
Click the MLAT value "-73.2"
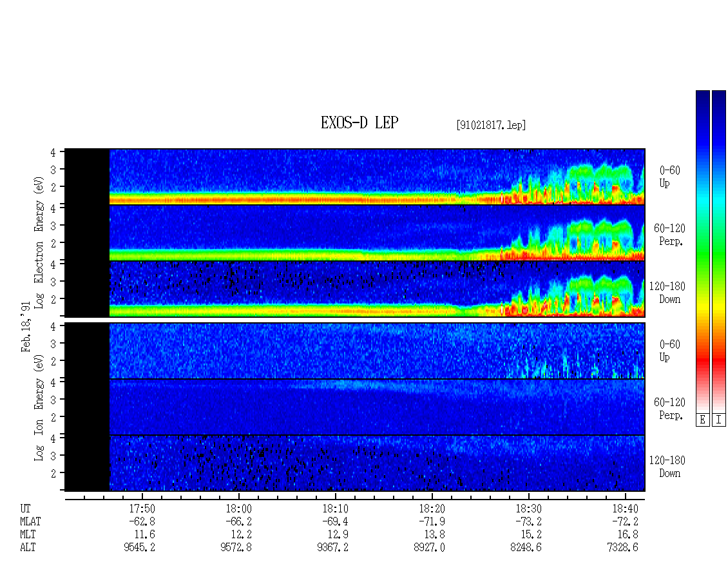tap(529, 521)
